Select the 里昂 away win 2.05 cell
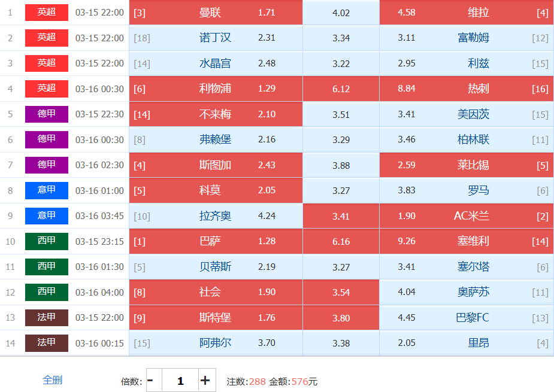This screenshot has height=392, width=554. (x=466, y=343)
